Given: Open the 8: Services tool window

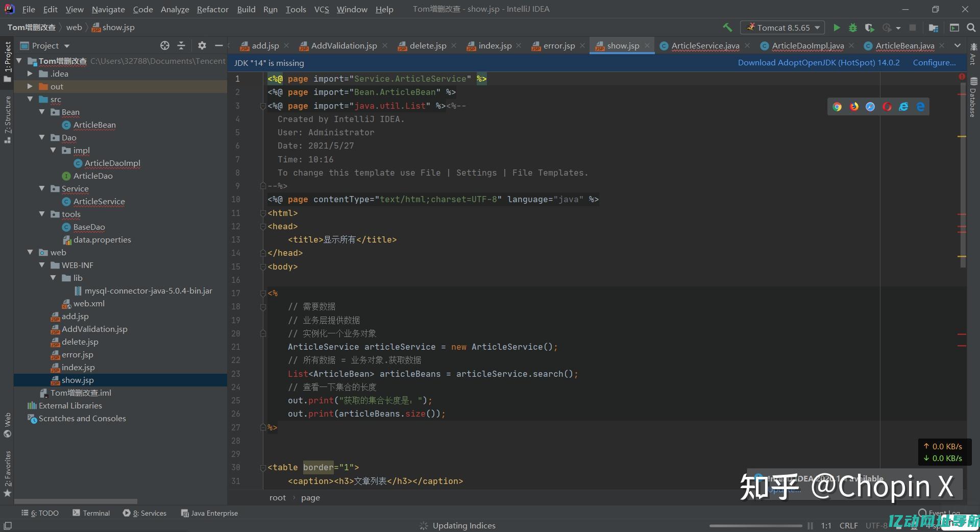Looking at the screenshot, I should [x=144, y=513].
